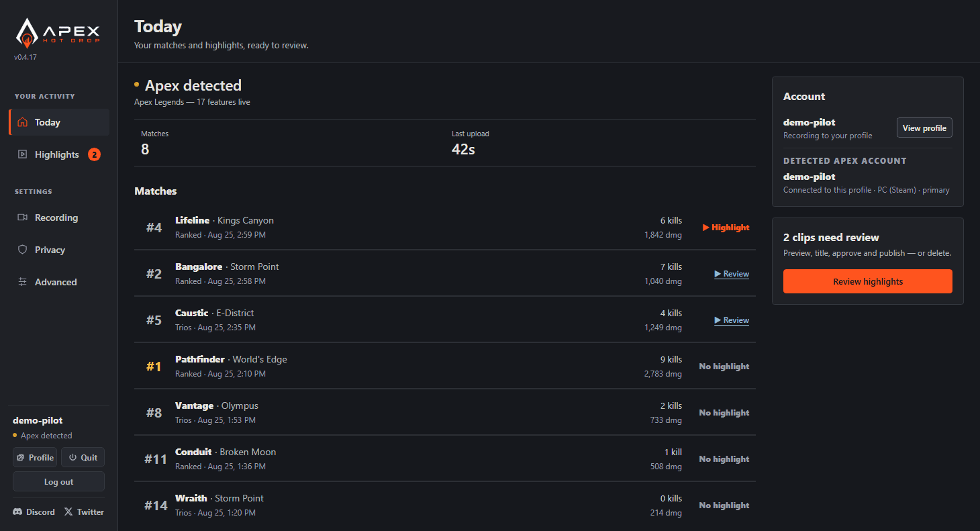Click the 9 kills value

click(671, 359)
